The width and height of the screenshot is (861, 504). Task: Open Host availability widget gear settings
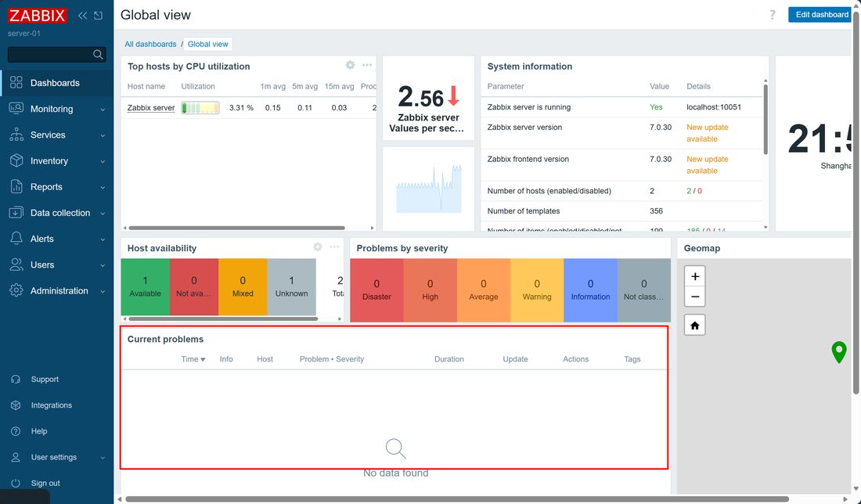click(x=317, y=247)
